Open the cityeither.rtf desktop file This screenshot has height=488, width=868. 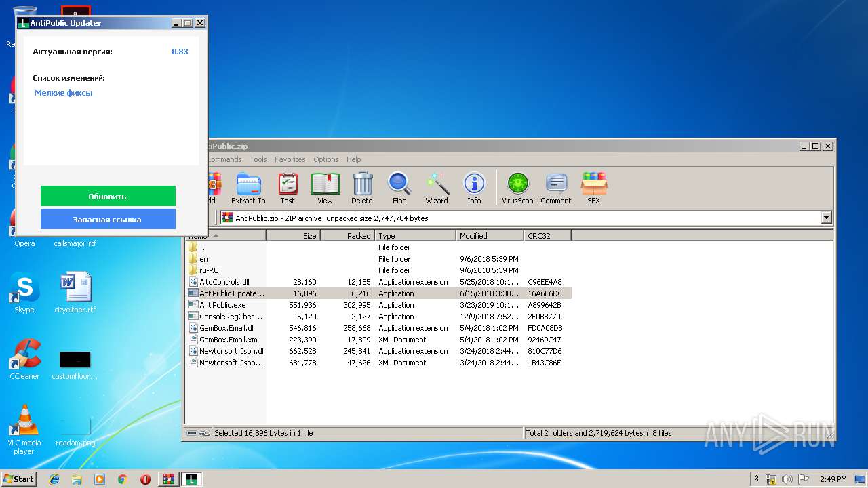75,293
